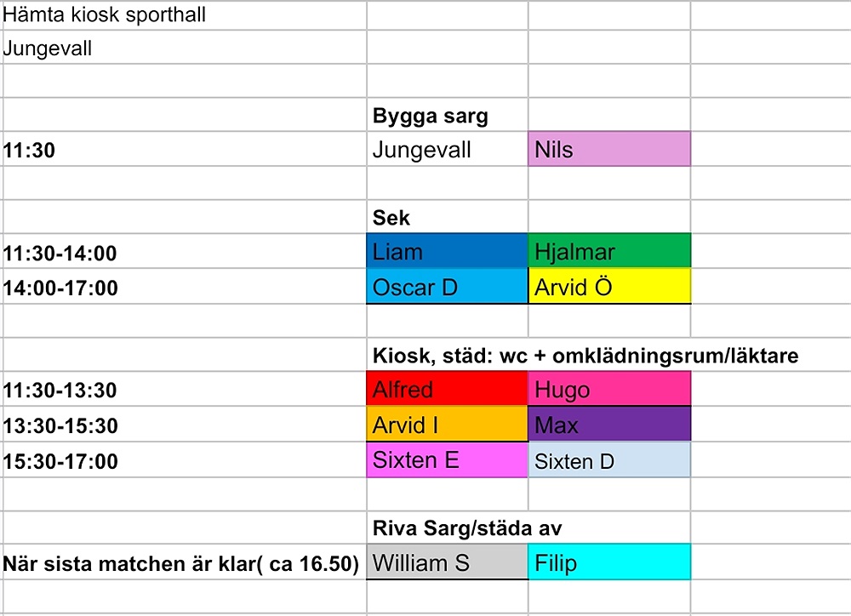Click the dark blue Liam cell
This screenshot has width=851, height=616.
[447, 252]
